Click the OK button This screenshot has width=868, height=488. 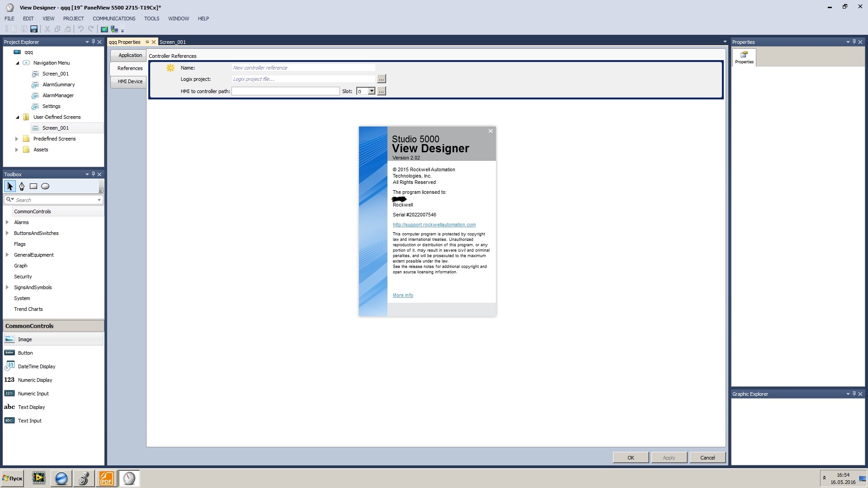(x=631, y=458)
